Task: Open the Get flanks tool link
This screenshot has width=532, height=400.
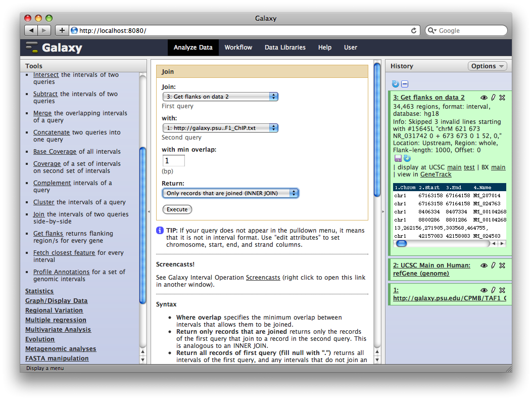Action: (x=48, y=233)
